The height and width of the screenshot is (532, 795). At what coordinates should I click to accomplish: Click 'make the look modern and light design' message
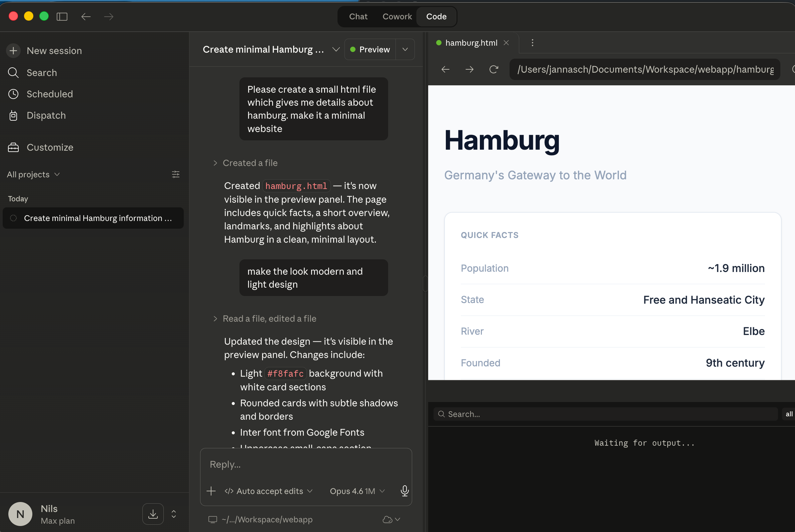coord(313,278)
